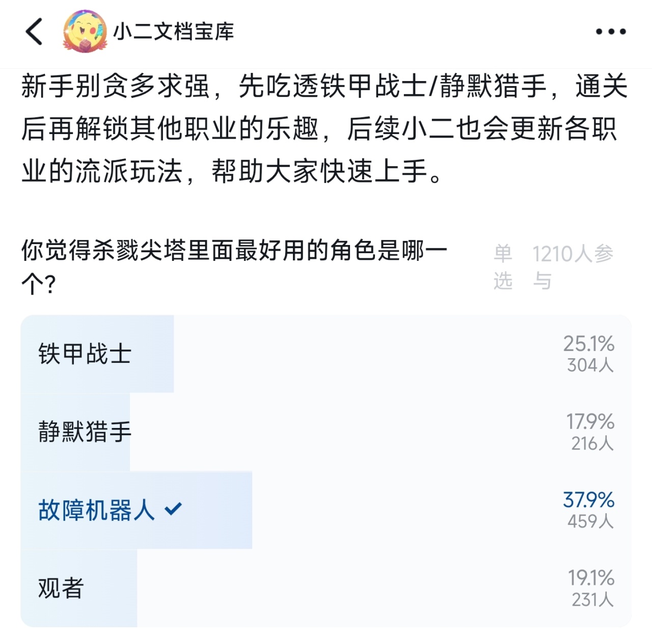652x644 pixels.
Task: Open the 小二文档宝库 account name
Action: (173, 32)
